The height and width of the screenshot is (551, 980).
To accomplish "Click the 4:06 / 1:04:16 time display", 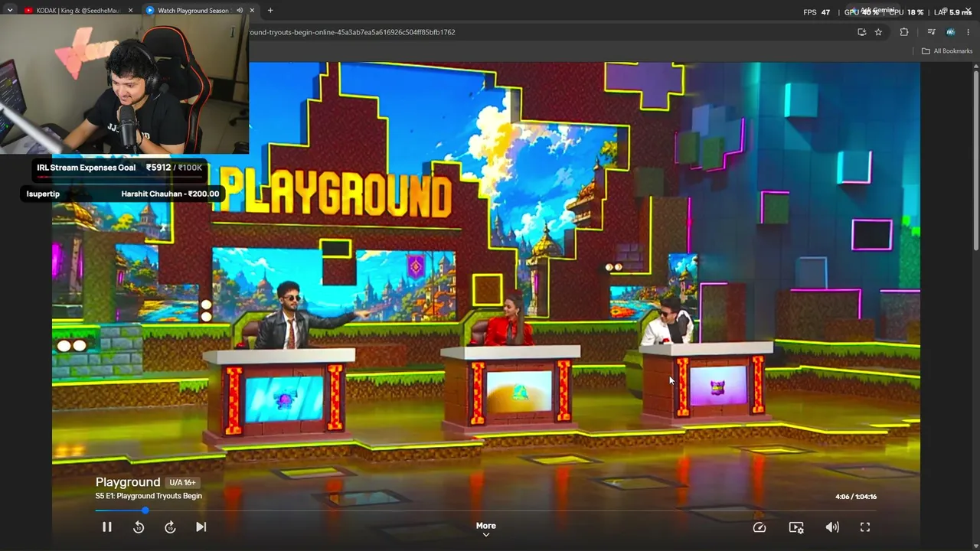I will [856, 497].
